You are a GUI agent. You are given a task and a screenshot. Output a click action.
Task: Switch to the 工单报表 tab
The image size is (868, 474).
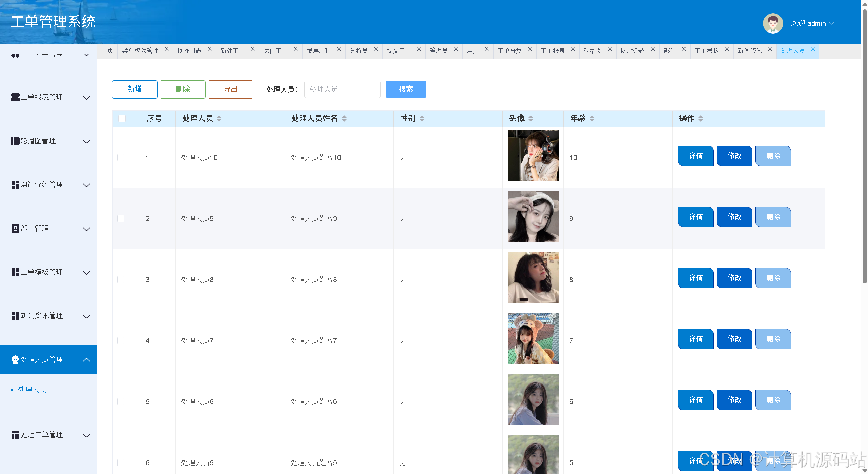[x=553, y=51]
